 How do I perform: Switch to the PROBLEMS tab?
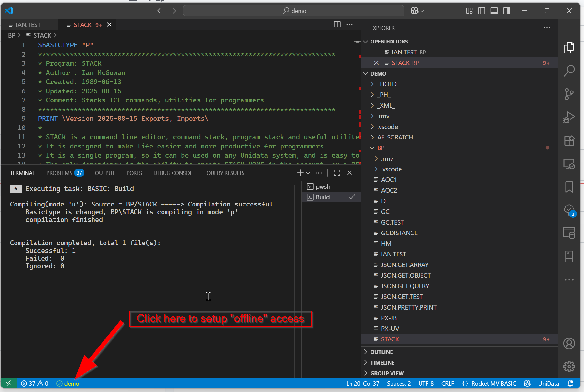click(x=59, y=173)
